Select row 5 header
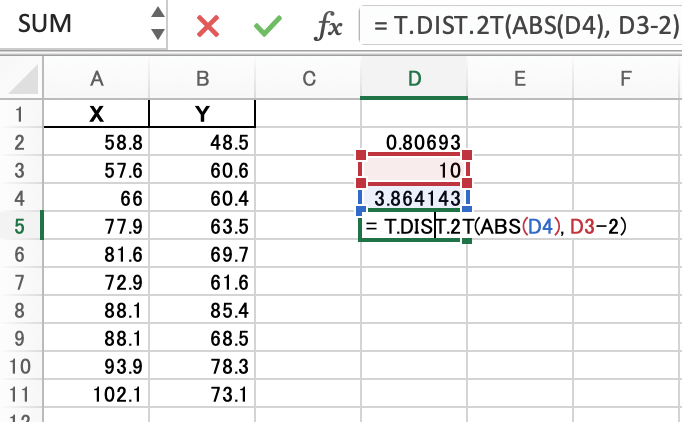This screenshot has width=682, height=422. point(21,227)
